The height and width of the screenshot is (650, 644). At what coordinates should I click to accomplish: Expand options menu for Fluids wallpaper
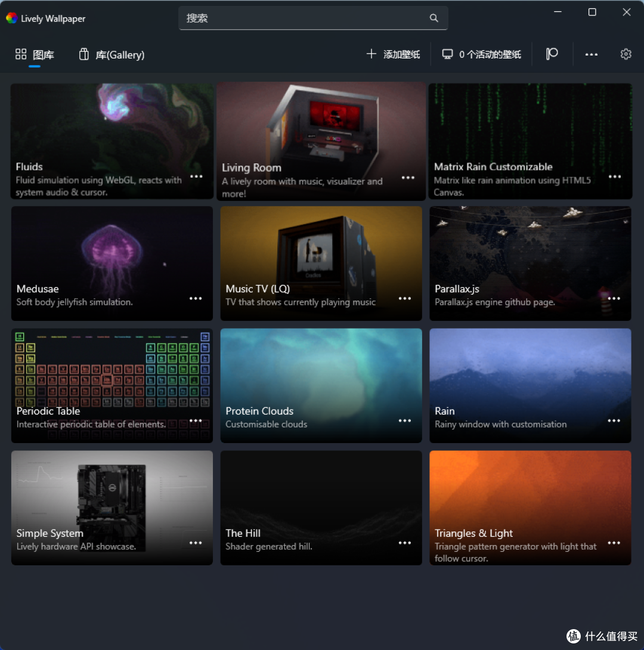(x=196, y=177)
